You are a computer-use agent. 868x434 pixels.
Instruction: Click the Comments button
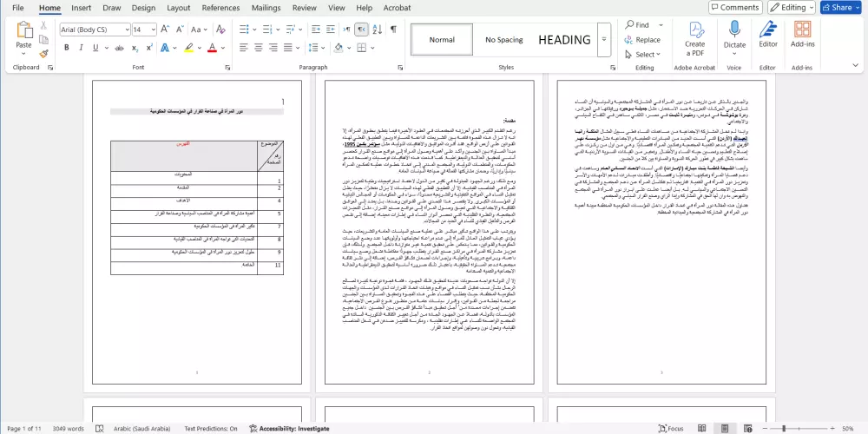(x=735, y=7)
